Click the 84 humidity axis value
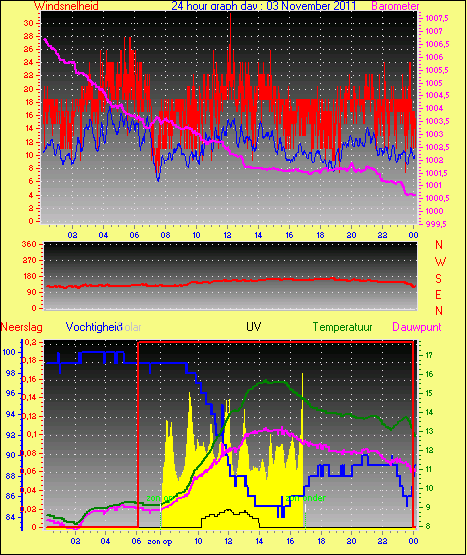The width and height of the screenshot is (467, 555). pos(11,517)
